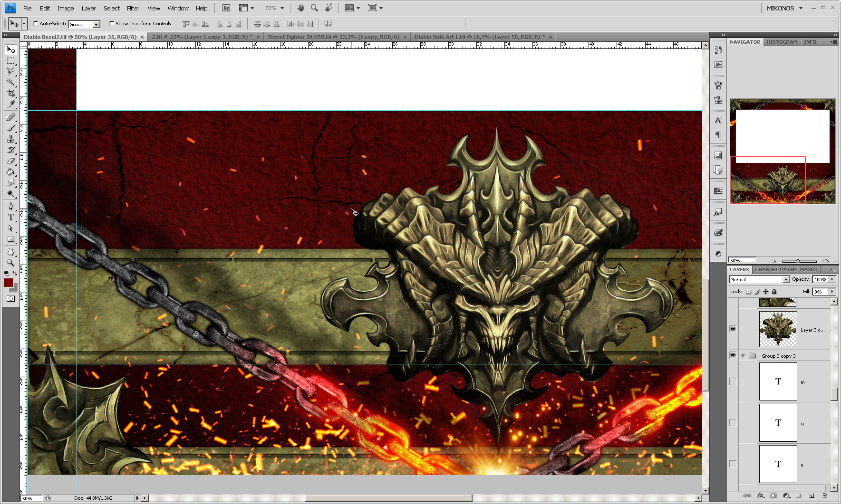Image resolution: width=841 pixels, height=504 pixels.
Task: Select the Zoom magnifier in the left toolbox
Action: coord(11,263)
